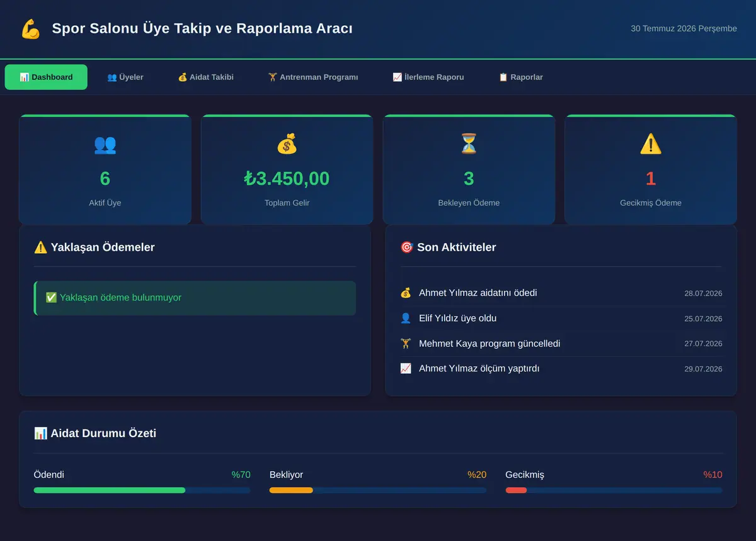Select the 'Ahmet Yılmaz ölçüm yaptırdı' activity
The height and width of the screenshot is (541, 756).
pos(561,368)
